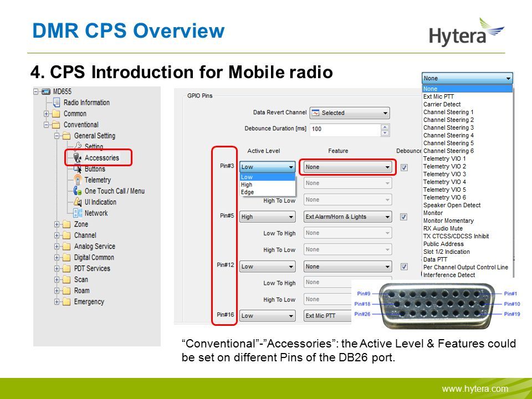Click the Setting wrench icon
The width and height of the screenshot is (532, 399).
pos(78,146)
